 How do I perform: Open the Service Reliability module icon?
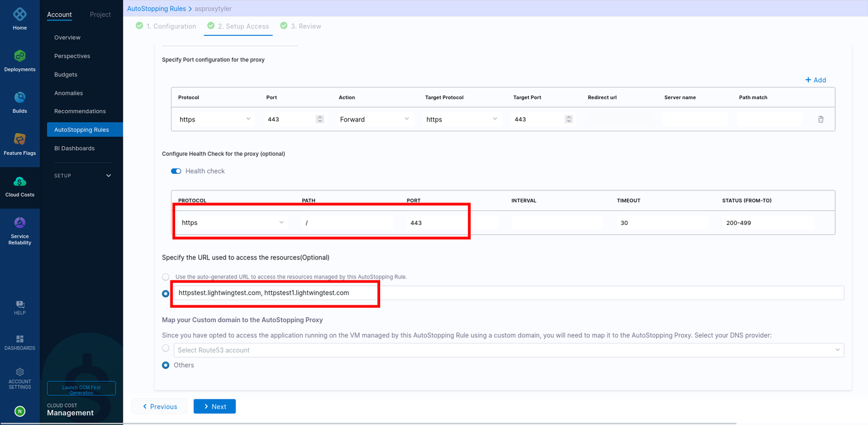click(x=19, y=223)
